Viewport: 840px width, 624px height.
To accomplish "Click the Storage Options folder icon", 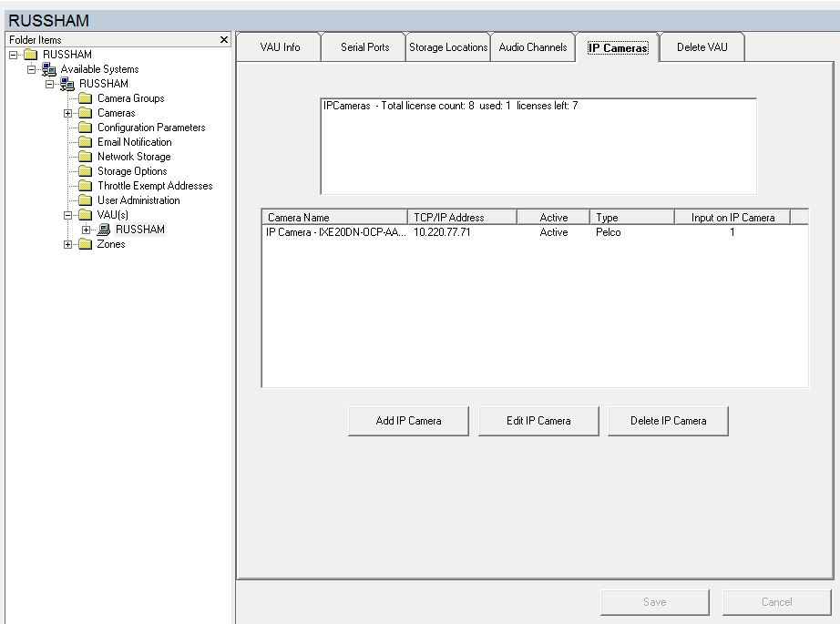I will click(x=85, y=170).
